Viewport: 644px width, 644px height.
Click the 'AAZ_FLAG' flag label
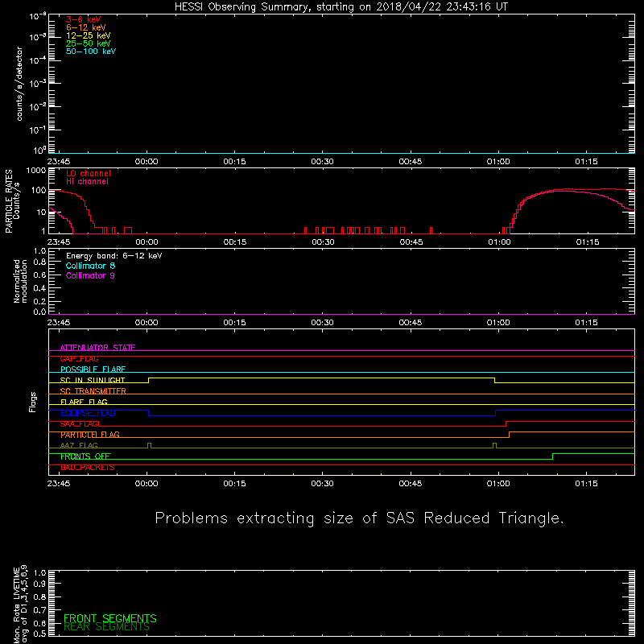tap(79, 446)
